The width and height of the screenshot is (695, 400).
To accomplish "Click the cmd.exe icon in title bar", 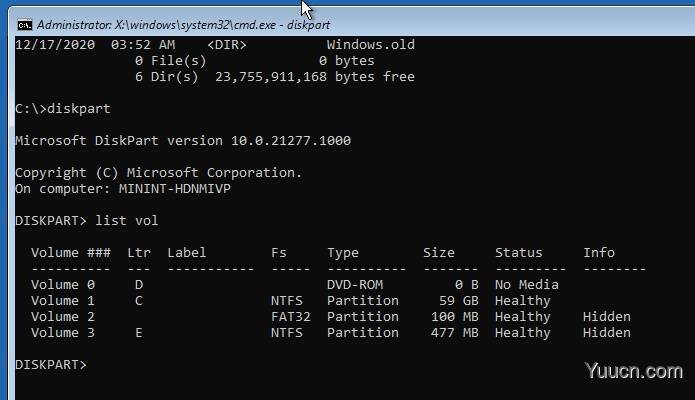I will point(25,25).
